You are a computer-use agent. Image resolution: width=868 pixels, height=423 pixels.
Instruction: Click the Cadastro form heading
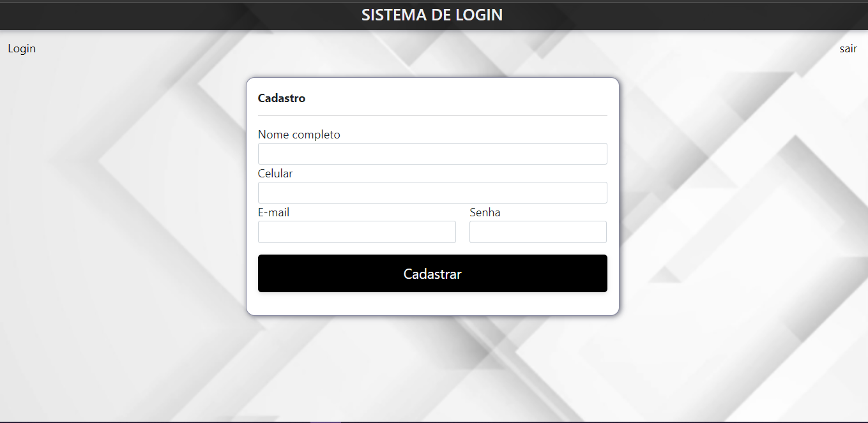[x=281, y=98]
